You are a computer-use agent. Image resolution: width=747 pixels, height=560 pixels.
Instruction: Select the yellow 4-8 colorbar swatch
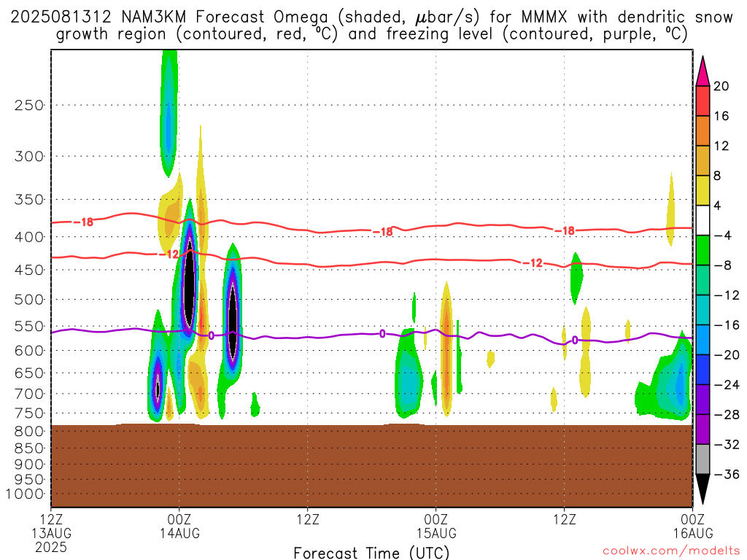tap(703, 190)
